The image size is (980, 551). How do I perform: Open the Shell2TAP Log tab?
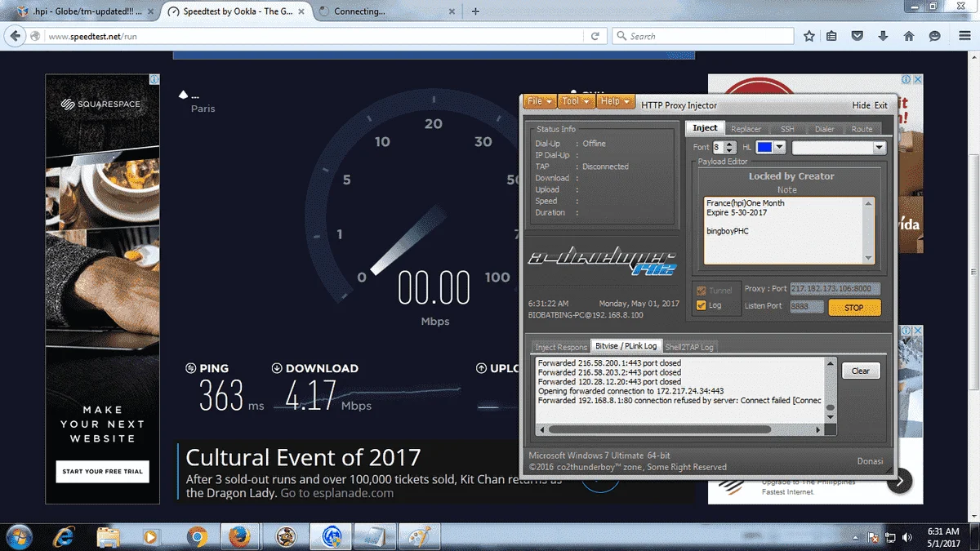point(689,347)
